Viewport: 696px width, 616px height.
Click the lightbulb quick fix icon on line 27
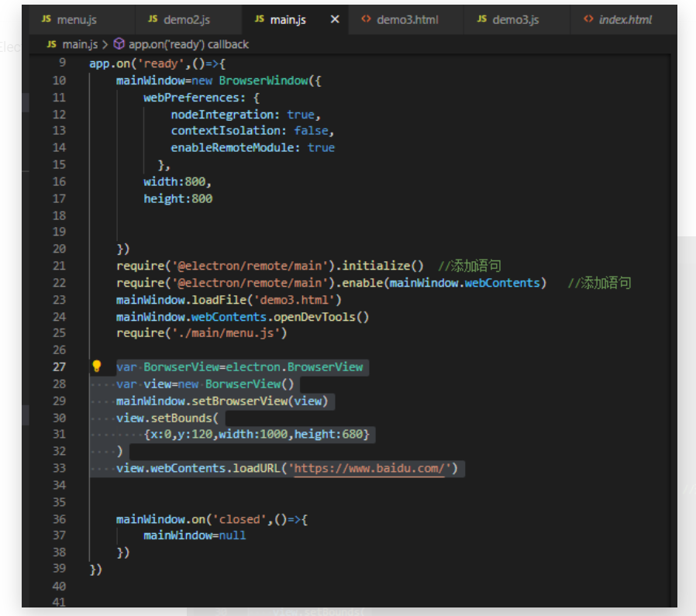pyautogui.click(x=98, y=367)
